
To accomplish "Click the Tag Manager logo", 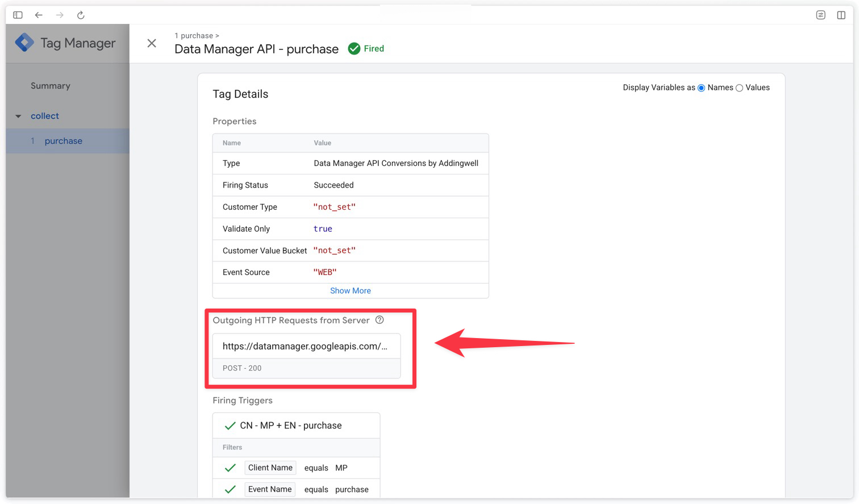I will click(x=25, y=43).
